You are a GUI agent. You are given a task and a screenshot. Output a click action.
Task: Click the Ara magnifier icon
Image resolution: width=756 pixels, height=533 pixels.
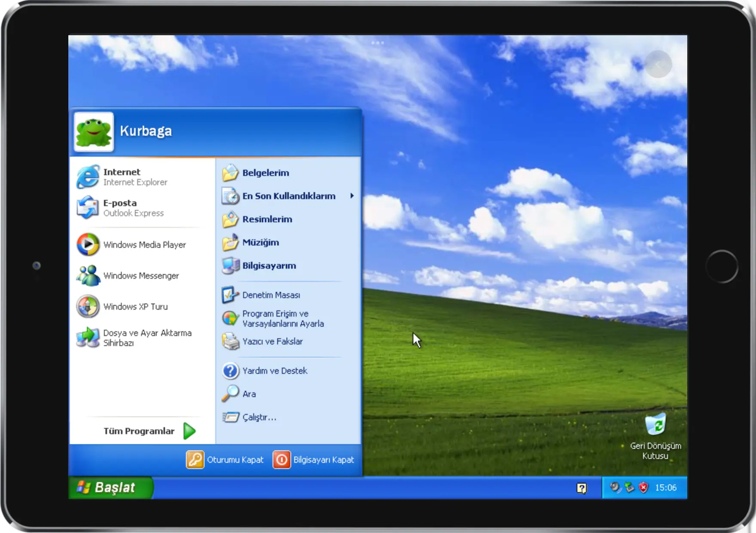click(x=230, y=394)
